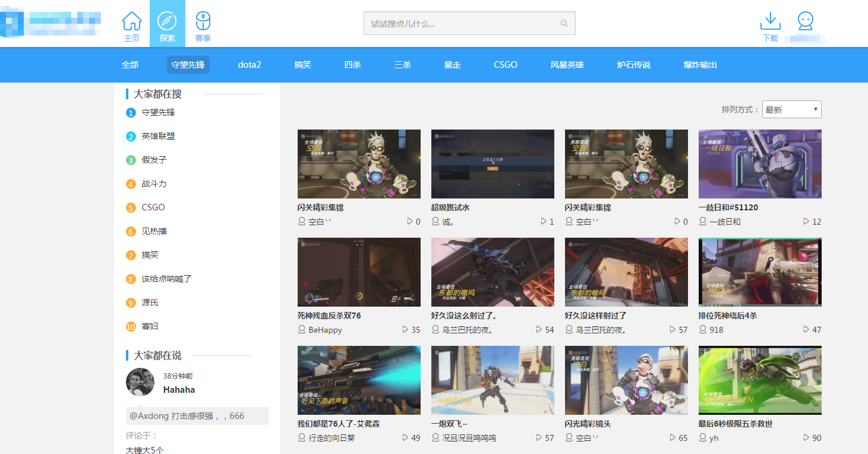Viewport: 868px width, 454px height.
Task: Click video title 闪光精彩镜头
Action: click(588, 424)
